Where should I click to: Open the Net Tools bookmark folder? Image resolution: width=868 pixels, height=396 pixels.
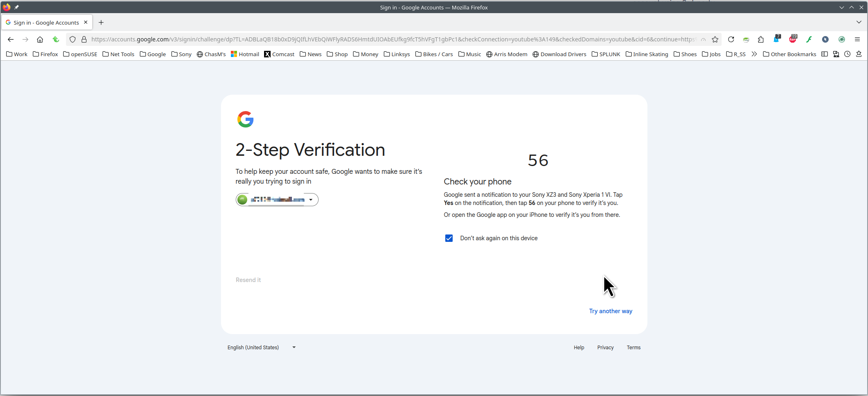click(x=118, y=54)
